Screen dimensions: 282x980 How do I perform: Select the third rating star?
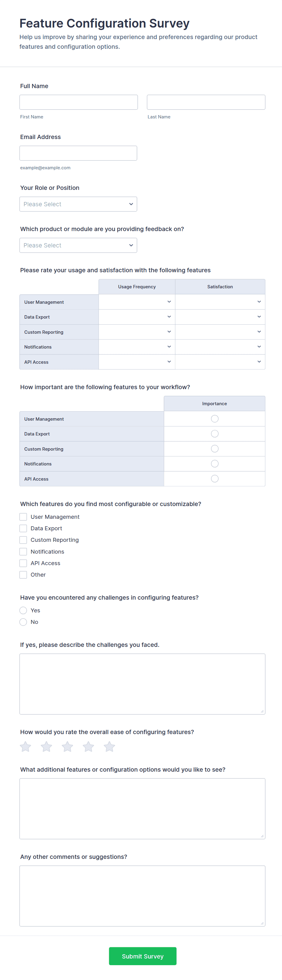click(67, 747)
